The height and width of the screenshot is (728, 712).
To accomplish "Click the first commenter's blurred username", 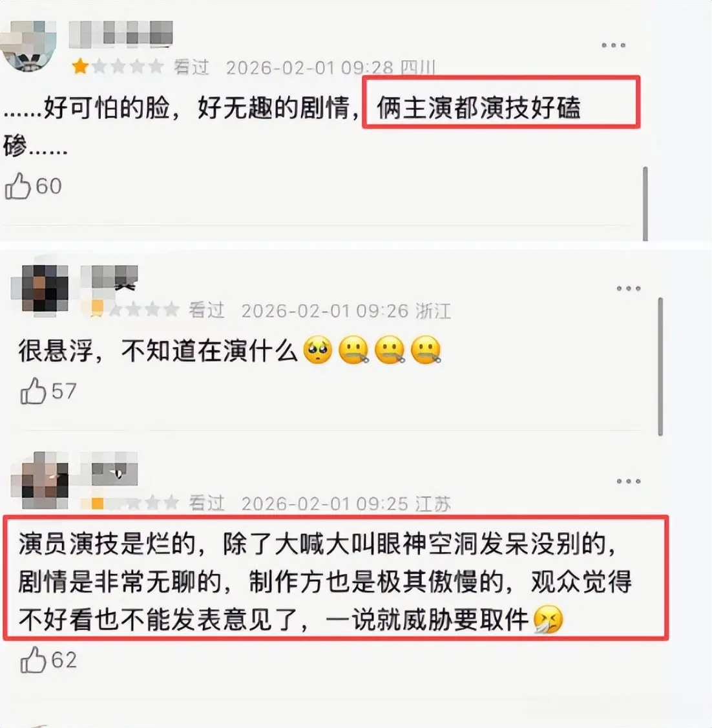I will pos(121,34).
